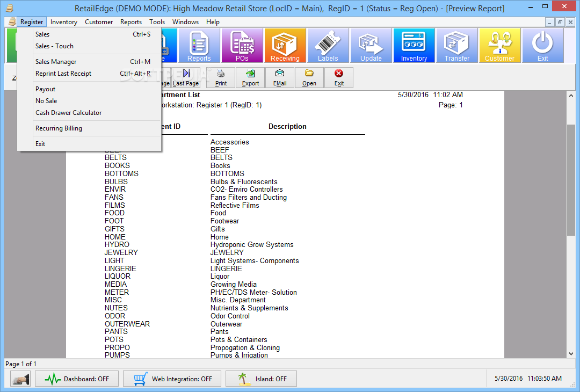Click 'Propogation & Cloning' description
Viewport: 580px width, 392px height.
245,347
